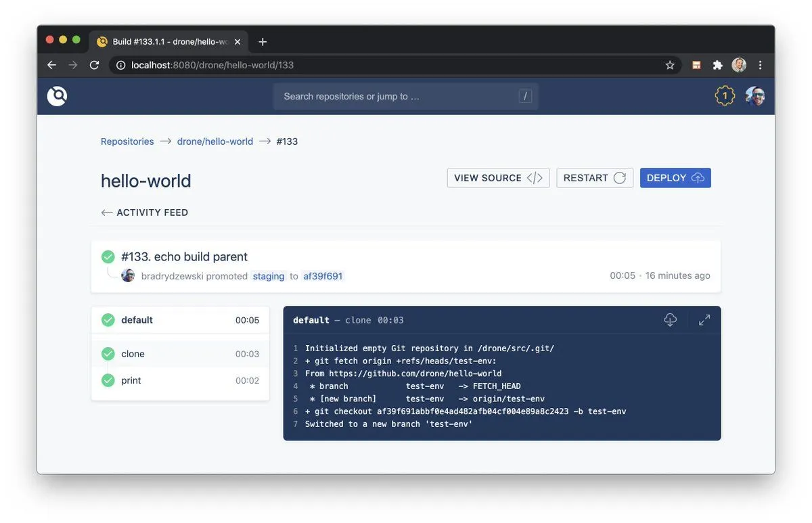Click the Drone logo in header

tap(58, 96)
